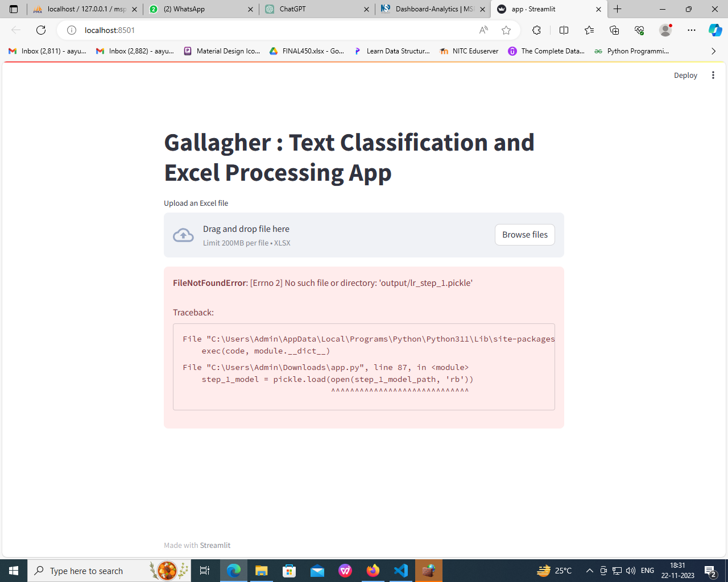This screenshot has height=582, width=728.
Task: Open the Settings and more ellipsis menu
Action: pyautogui.click(x=691, y=30)
